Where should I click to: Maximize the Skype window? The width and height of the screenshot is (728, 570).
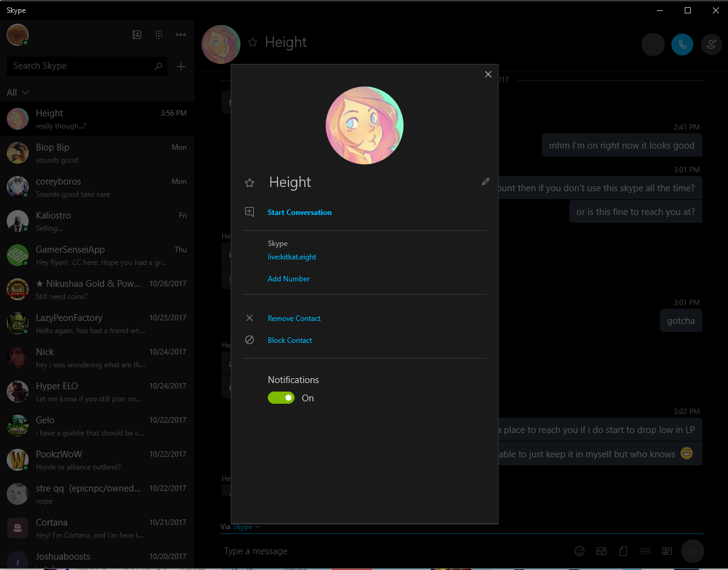688,10
